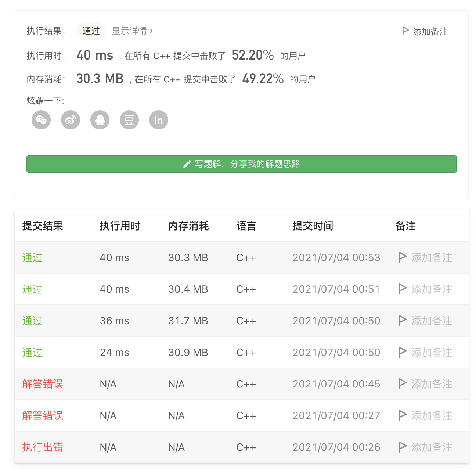Click flag icon in 00:53 submission row
Image resolution: width=476 pixels, height=475 pixels.
403,257
